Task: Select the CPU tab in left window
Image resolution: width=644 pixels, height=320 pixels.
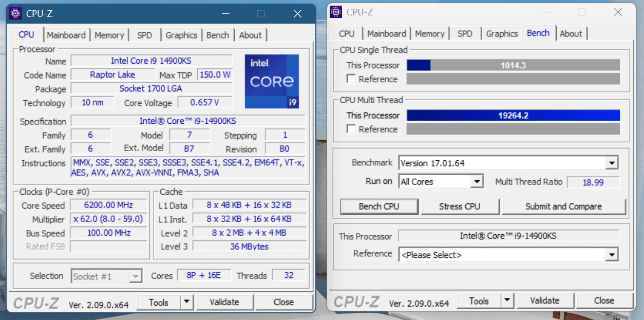Action: tap(26, 34)
